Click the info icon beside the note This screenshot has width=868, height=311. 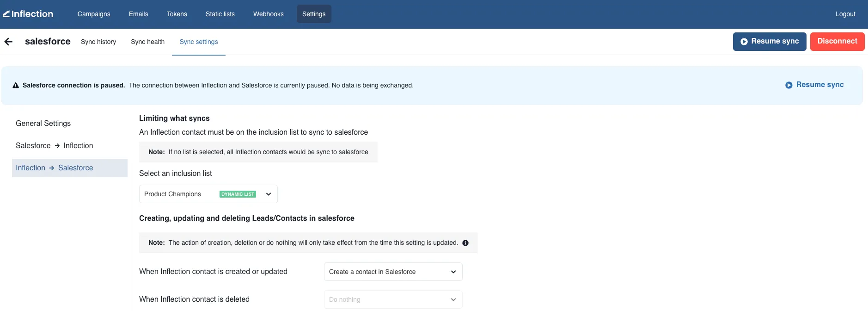(465, 243)
